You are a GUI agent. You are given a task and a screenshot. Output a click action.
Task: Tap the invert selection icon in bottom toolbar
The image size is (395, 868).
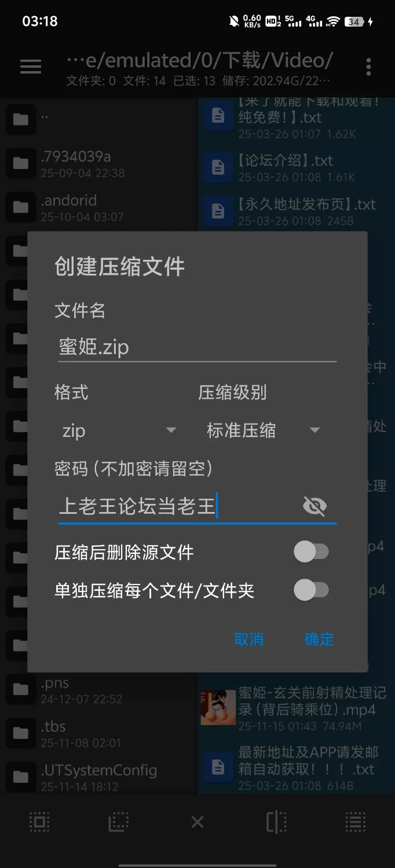pyautogui.click(x=118, y=822)
